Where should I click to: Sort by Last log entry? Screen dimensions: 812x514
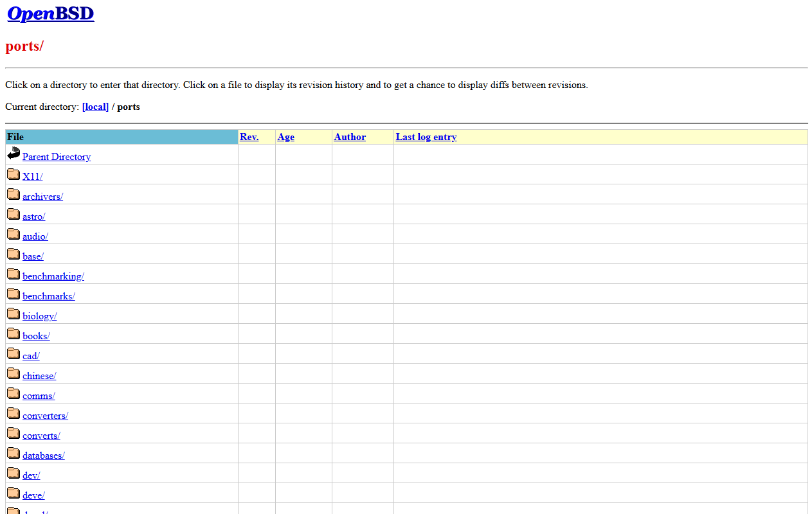pyautogui.click(x=426, y=137)
